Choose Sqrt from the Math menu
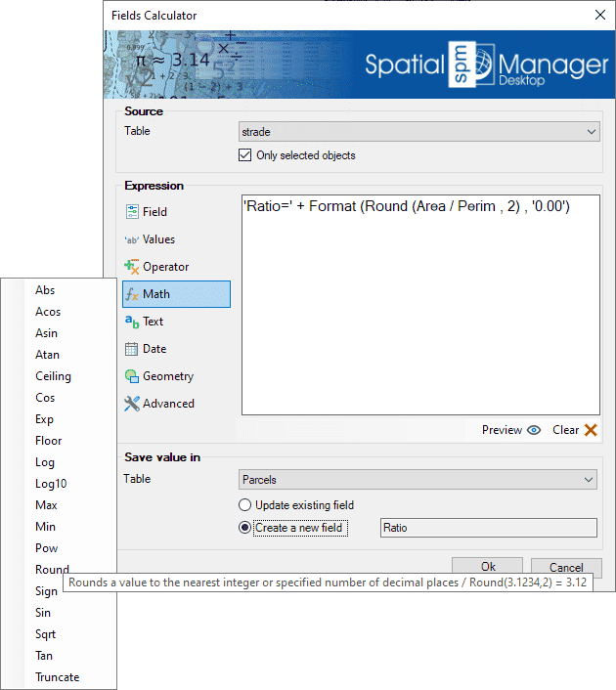 pos(46,634)
